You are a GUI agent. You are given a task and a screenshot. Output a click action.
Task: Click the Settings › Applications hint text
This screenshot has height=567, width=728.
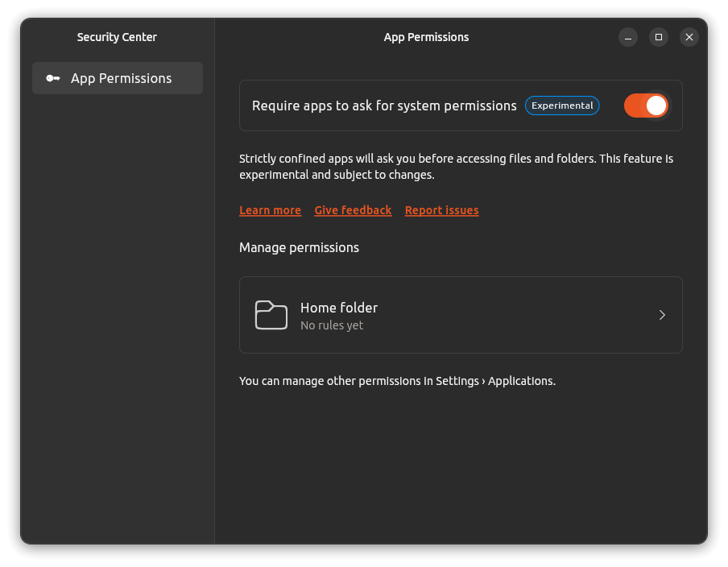[397, 381]
